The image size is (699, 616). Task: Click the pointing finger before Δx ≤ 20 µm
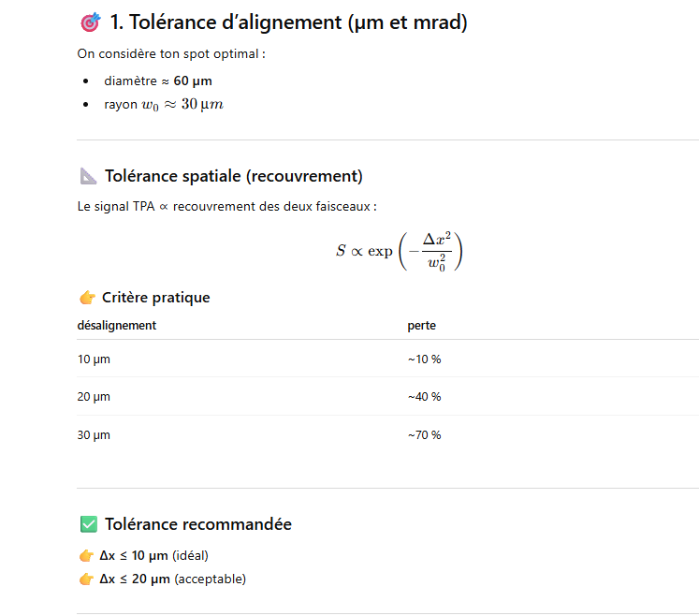pyautogui.click(x=86, y=579)
